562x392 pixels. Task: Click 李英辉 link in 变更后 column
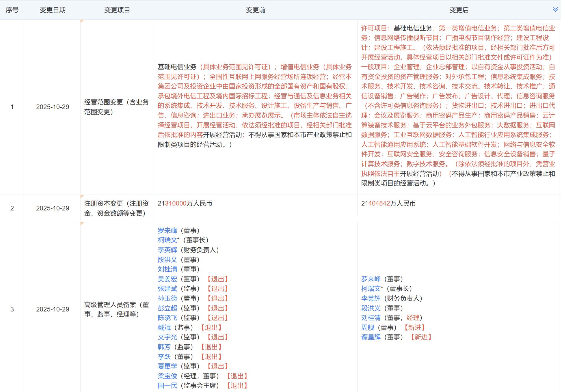pos(371,298)
